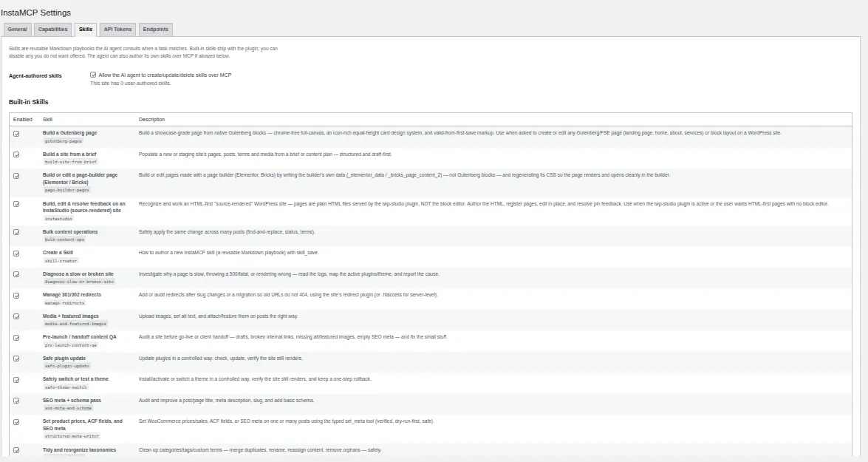Select the Agent-authored skills label
The height and width of the screenshot is (462, 868).
35,76
